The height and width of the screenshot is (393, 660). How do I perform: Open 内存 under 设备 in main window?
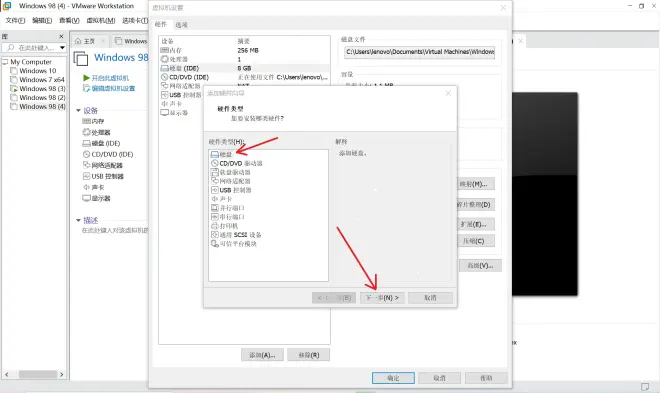pos(93,121)
